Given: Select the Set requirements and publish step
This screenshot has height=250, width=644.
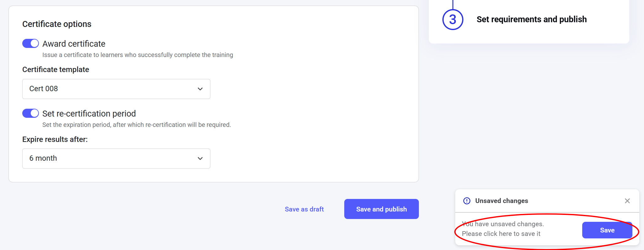Looking at the screenshot, I should [x=531, y=19].
